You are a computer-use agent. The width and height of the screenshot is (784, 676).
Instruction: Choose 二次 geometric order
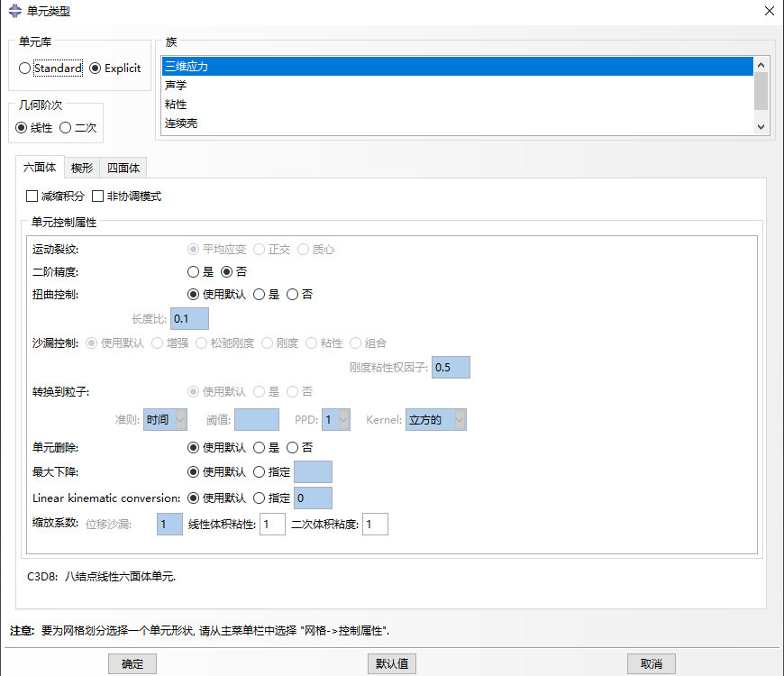[x=66, y=127]
